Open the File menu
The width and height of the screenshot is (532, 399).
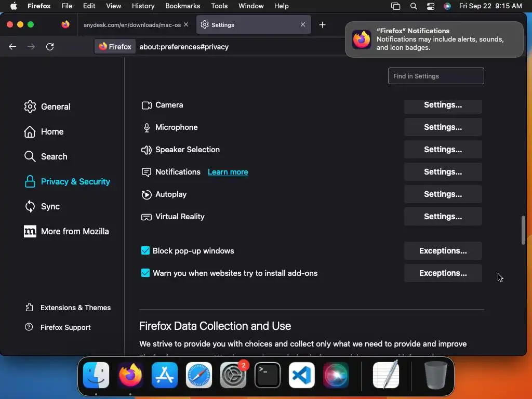pos(67,6)
